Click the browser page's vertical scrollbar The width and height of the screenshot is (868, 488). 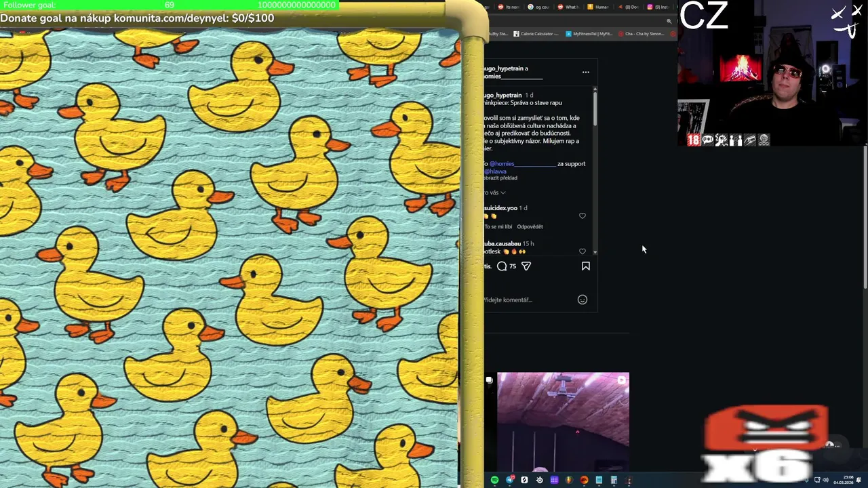(865, 217)
